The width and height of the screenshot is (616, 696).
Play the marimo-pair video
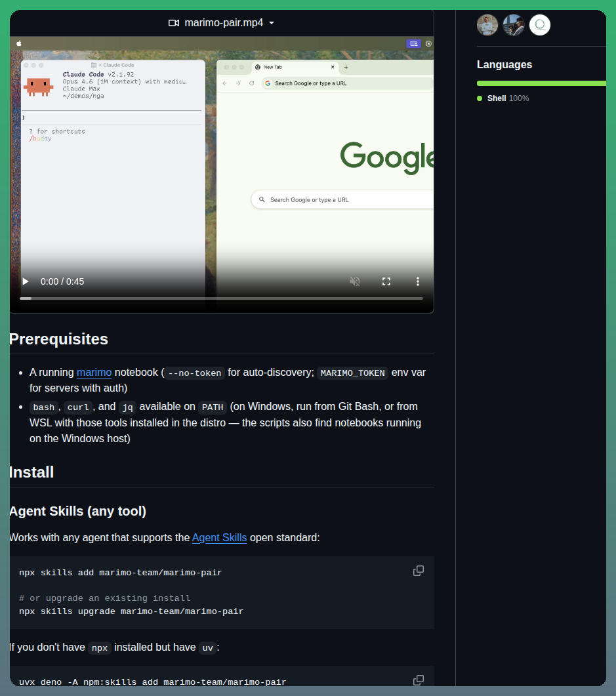[26, 281]
